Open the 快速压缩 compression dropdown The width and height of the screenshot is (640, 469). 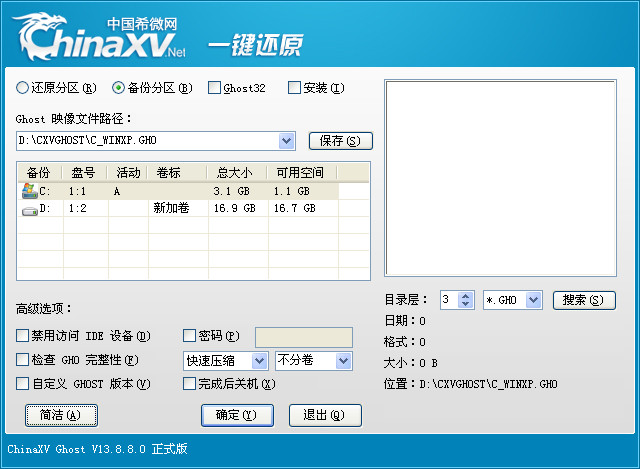point(259,361)
